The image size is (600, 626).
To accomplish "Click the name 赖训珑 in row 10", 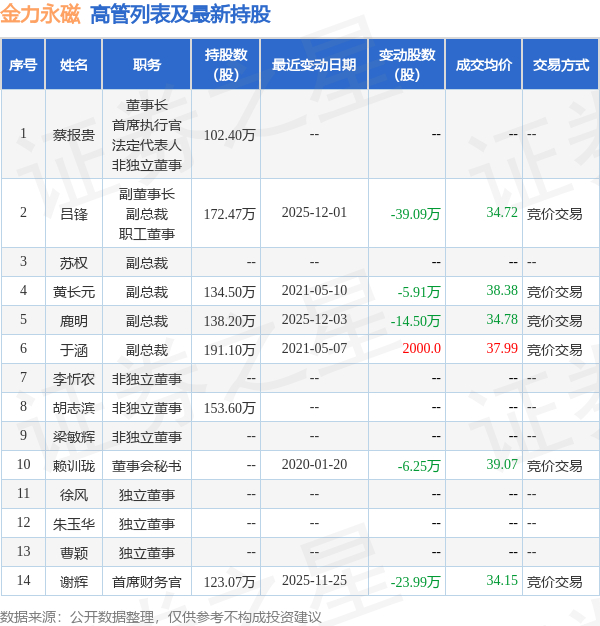I will [x=74, y=466].
